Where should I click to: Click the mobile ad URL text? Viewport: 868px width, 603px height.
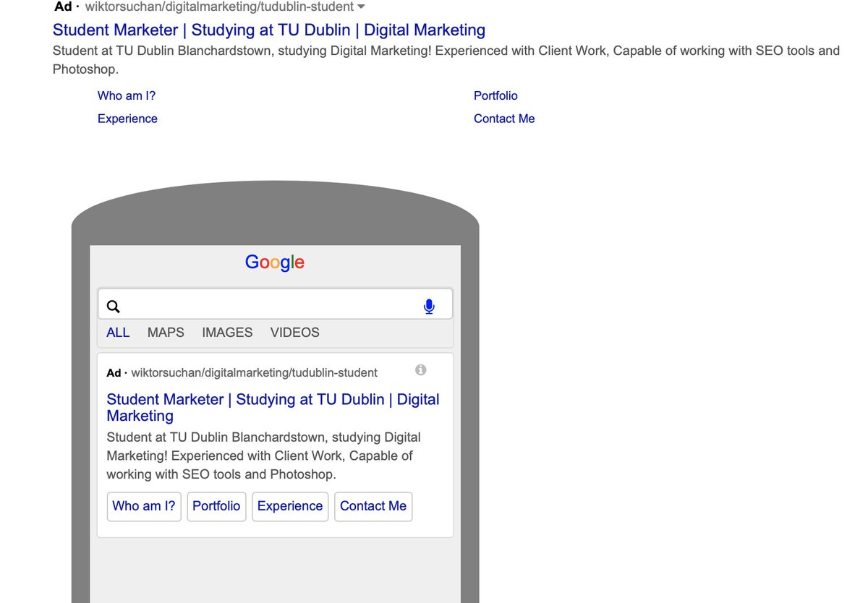coord(254,372)
